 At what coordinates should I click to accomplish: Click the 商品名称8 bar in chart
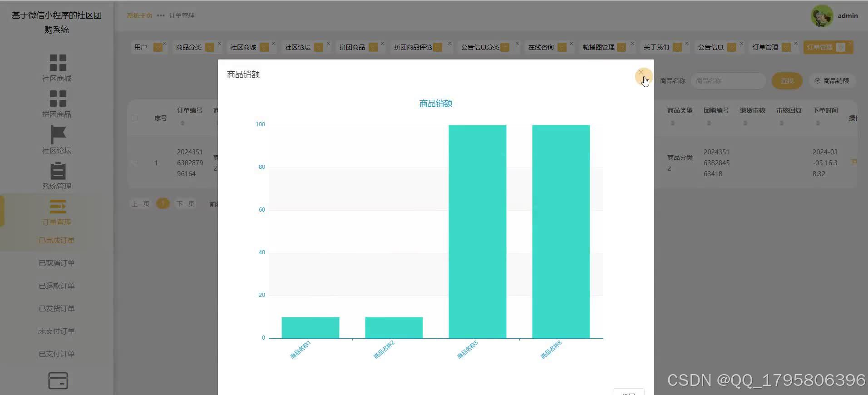point(561,232)
